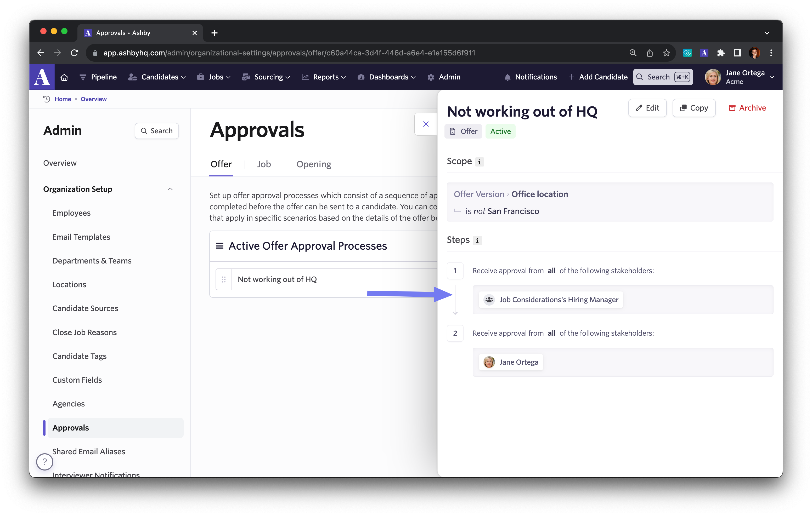The width and height of the screenshot is (812, 516).
Task: Switch to the Job approvals tab
Action: coord(264,164)
